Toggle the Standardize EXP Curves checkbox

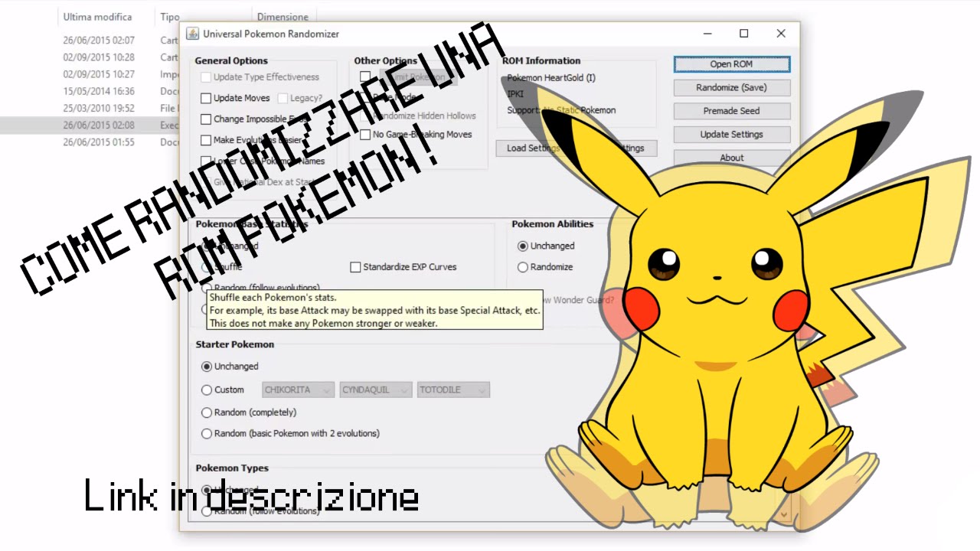[x=355, y=267]
